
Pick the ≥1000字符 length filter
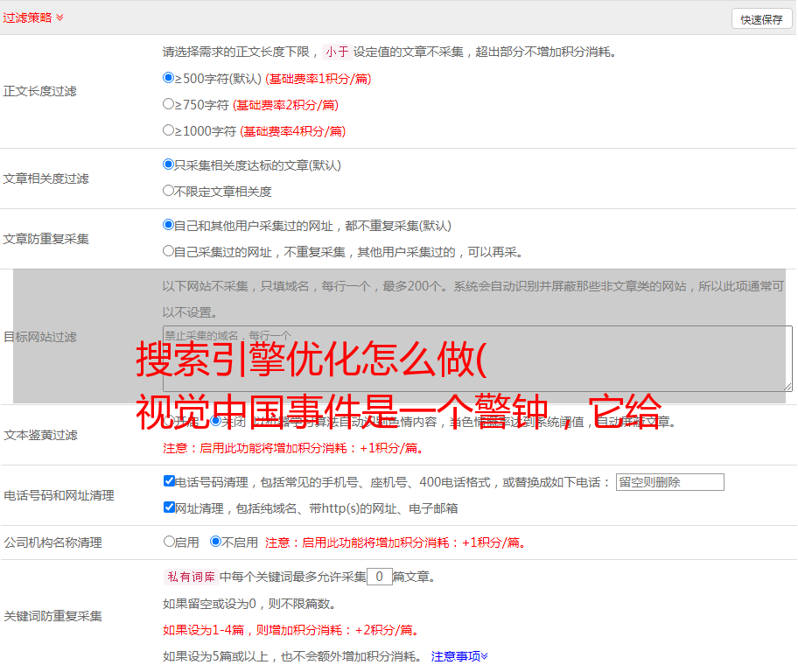click(x=169, y=130)
